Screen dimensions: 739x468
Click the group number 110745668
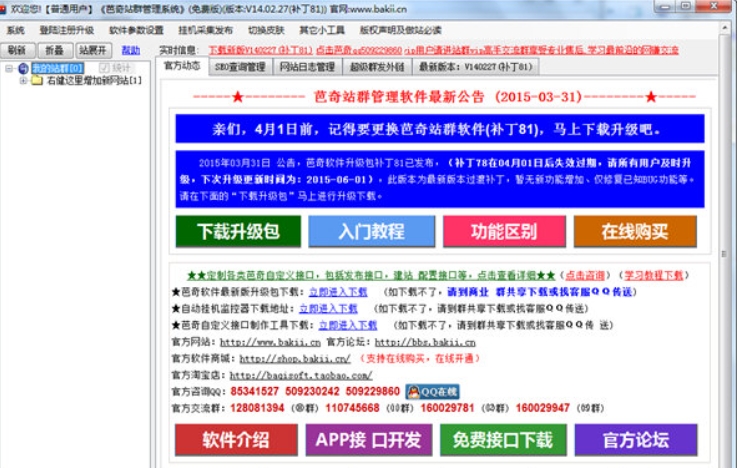click(x=353, y=408)
